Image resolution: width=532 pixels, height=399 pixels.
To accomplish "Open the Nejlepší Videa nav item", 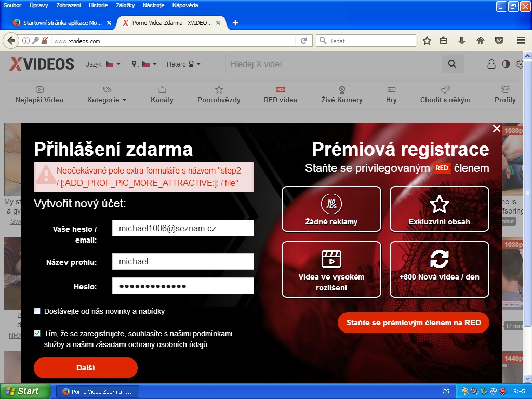I will [39, 95].
